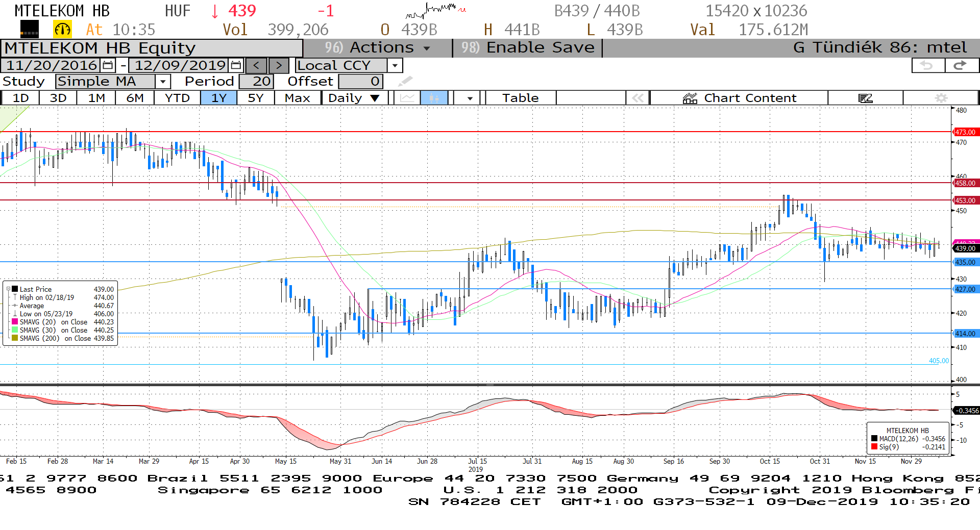Click the MTELEKOM HB Equity security field
Screen dimensions: 980x530
click(x=152, y=48)
